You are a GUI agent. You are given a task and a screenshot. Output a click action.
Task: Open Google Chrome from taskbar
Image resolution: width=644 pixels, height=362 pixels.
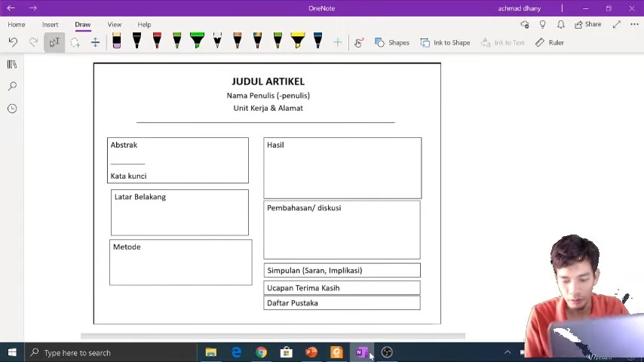pyautogui.click(x=261, y=352)
